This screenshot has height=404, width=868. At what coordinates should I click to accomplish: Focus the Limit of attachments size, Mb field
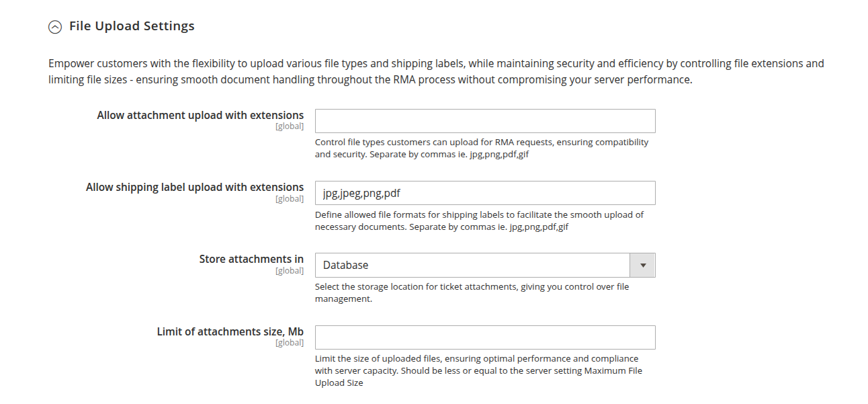pyautogui.click(x=485, y=337)
